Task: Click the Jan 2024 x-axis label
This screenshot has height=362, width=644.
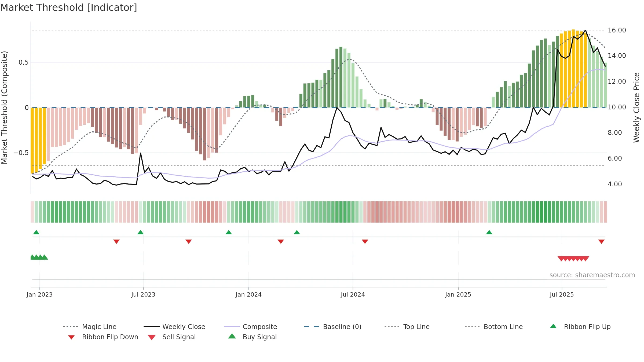Action: 248,294
